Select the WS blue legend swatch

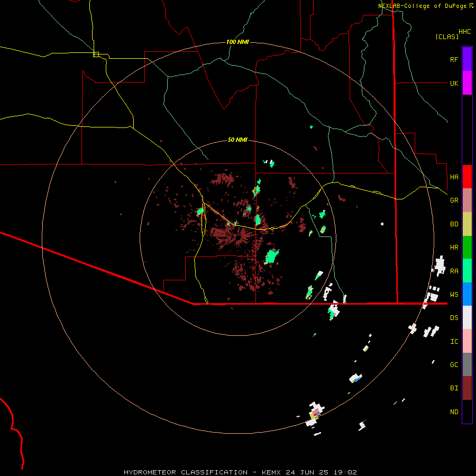[467, 294]
